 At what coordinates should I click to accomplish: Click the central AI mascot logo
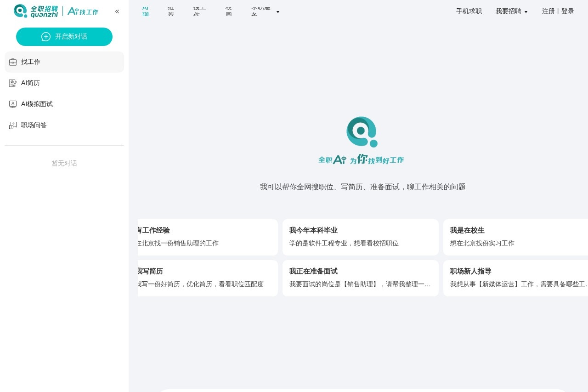(x=362, y=132)
